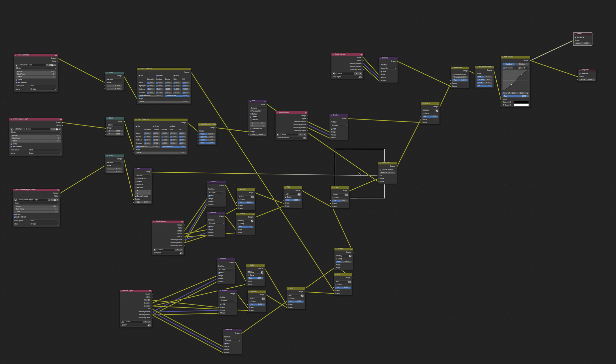
Task: Click Black Level color swatch in RGB Curves
Action: pyautogui.click(x=521, y=102)
